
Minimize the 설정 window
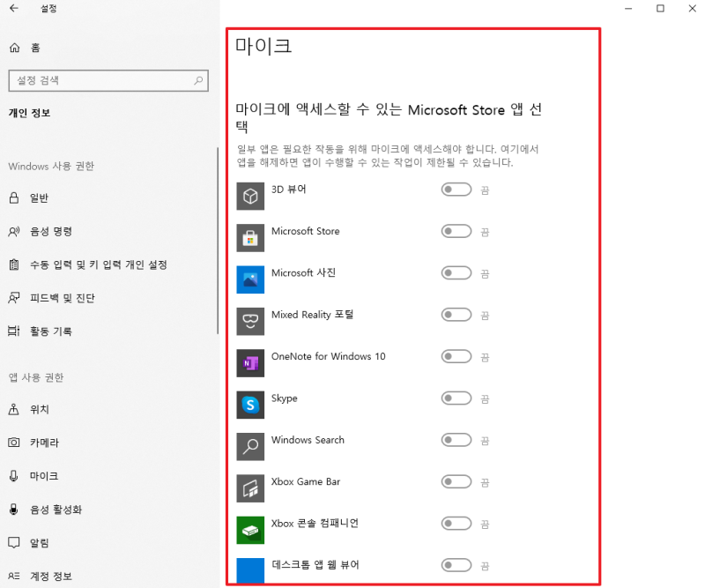click(628, 8)
